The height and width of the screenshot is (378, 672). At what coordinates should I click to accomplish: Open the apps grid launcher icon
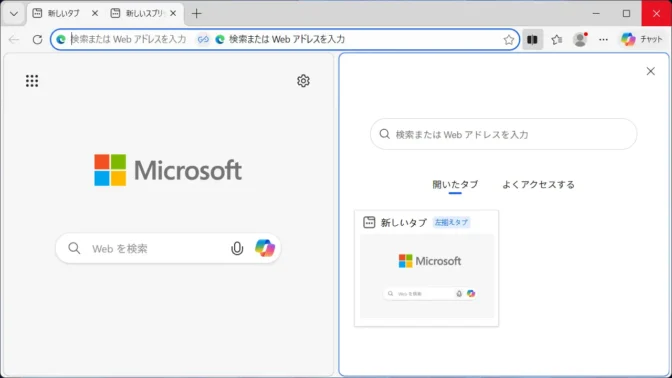(x=32, y=81)
